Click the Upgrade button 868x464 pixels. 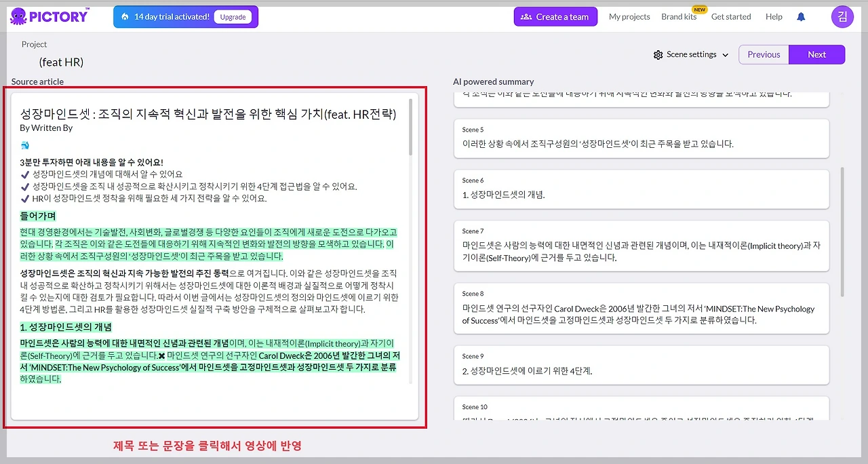pos(233,17)
